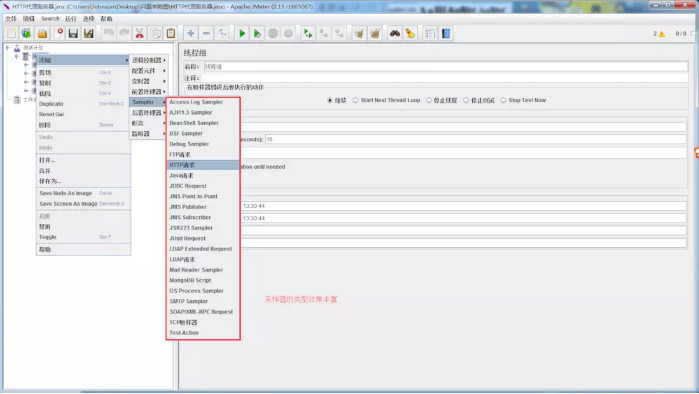The height and width of the screenshot is (394, 699).
Task: Click the Reset Search icon
Action: pyautogui.click(x=410, y=33)
